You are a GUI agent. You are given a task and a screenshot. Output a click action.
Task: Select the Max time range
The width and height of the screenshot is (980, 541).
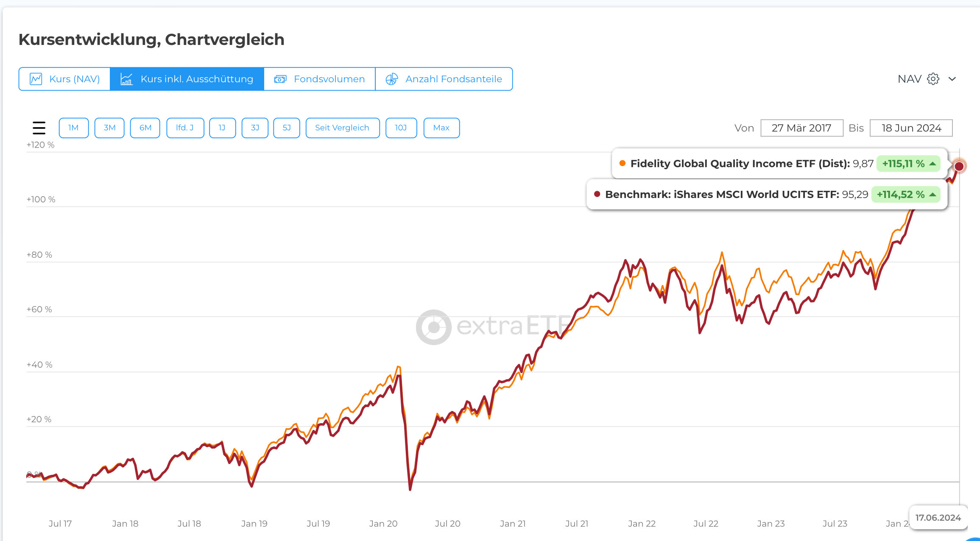441,128
